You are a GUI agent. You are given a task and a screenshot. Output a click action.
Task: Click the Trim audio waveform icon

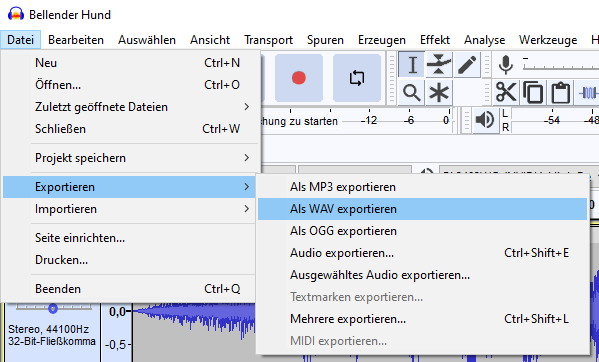(588, 92)
